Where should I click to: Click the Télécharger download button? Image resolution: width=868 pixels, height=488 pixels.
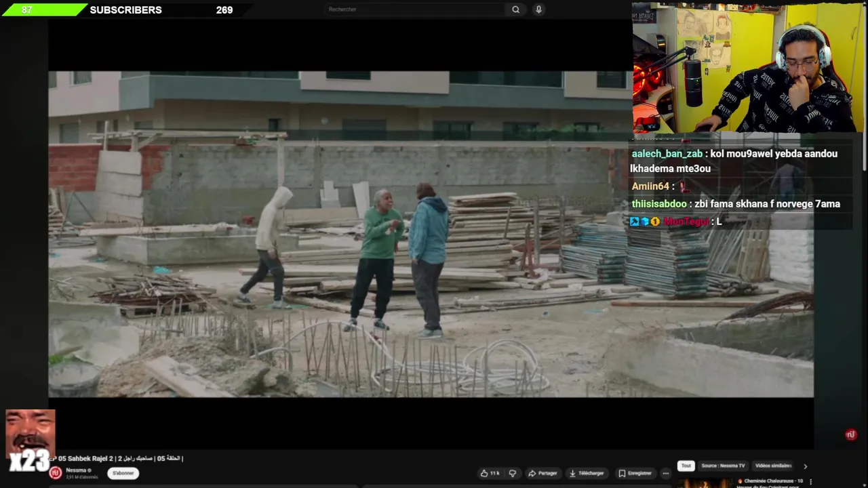pos(587,473)
